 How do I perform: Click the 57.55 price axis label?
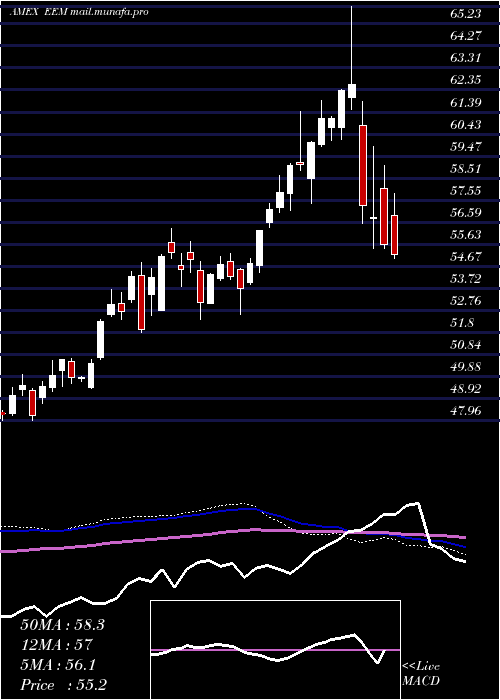[x=466, y=190]
